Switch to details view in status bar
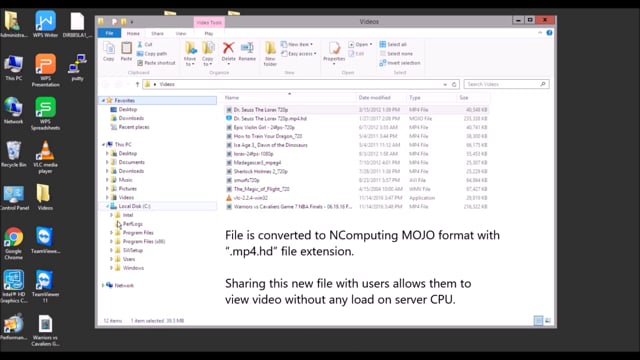The height and width of the screenshot is (360, 640). pos(538,321)
